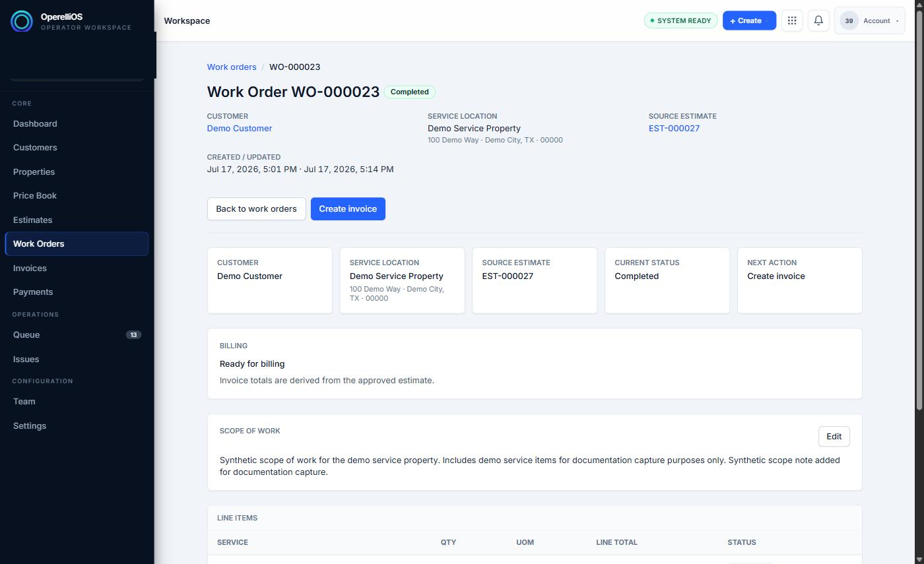The image size is (924, 564).
Task: Click the QTY column header
Action: [448, 542]
